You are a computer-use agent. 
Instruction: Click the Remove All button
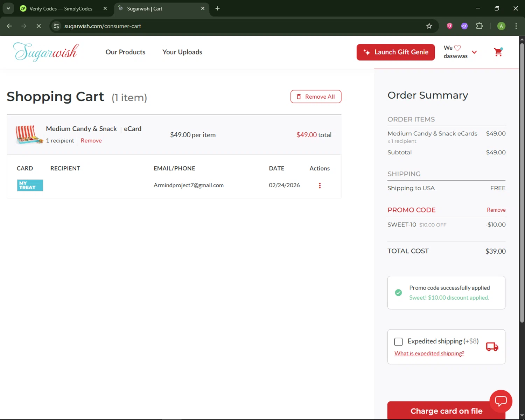(x=316, y=97)
